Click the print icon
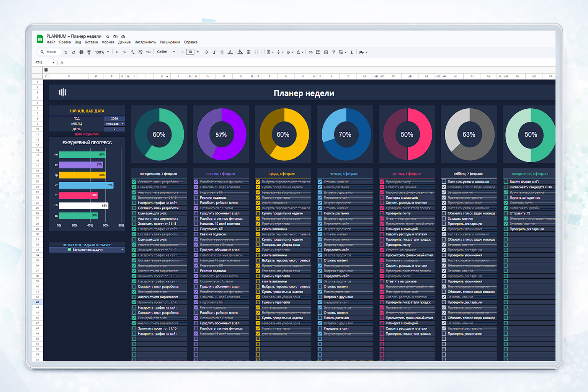The image size is (588, 392). click(81, 52)
